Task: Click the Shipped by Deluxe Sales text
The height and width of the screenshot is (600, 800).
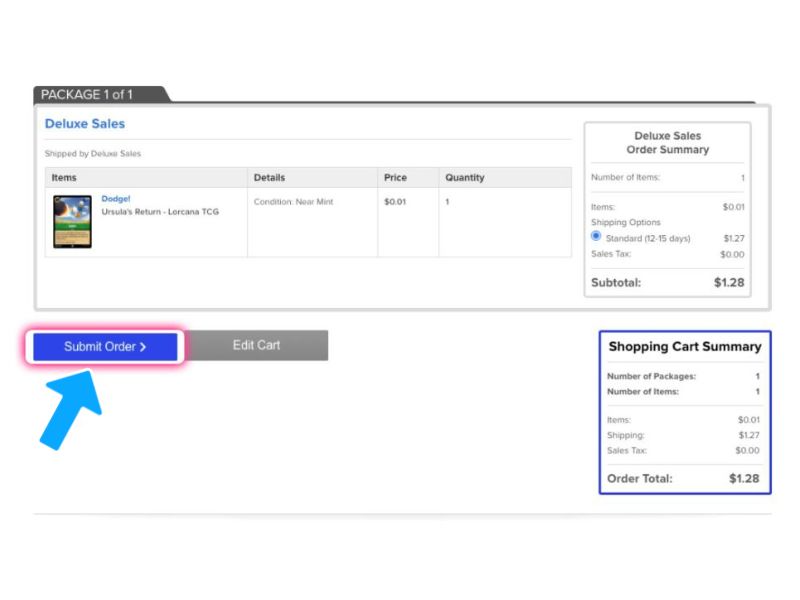Action: tap(93, 154)
